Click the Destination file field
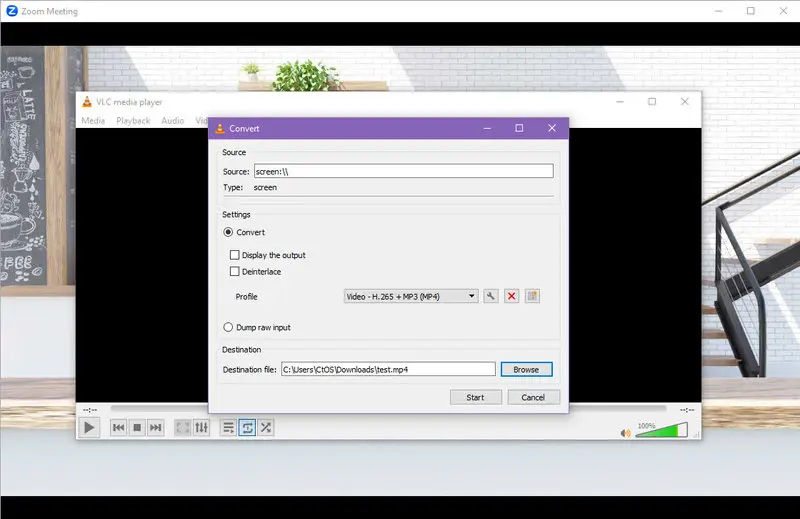The width and height of the screenshot is (800, 519). pos(388,369)
